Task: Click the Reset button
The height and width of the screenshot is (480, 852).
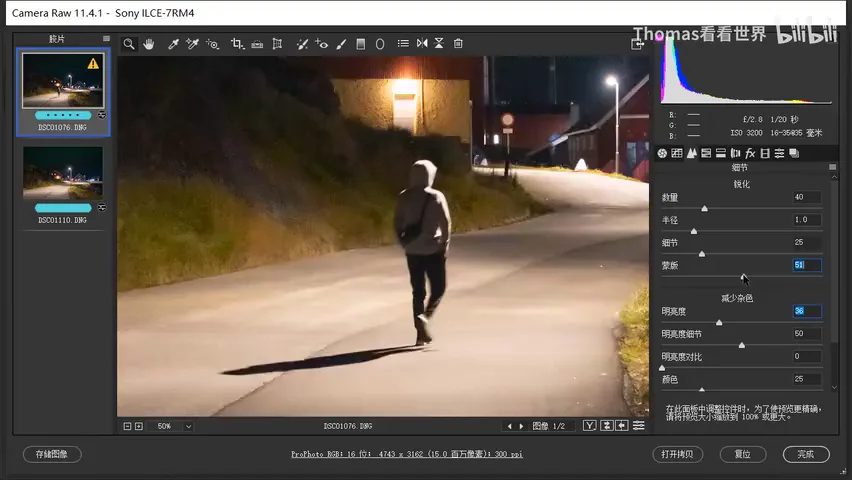Action: coord(743,454)
